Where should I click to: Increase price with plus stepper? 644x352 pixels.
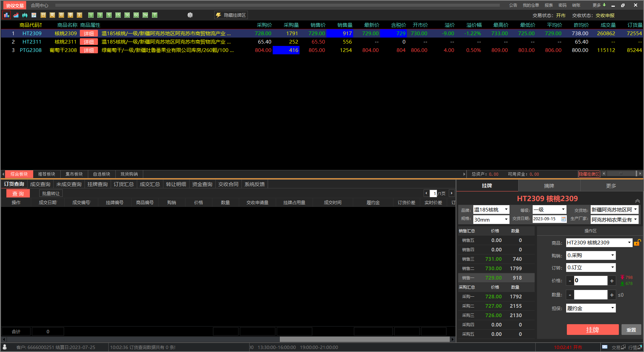(612, 281)
